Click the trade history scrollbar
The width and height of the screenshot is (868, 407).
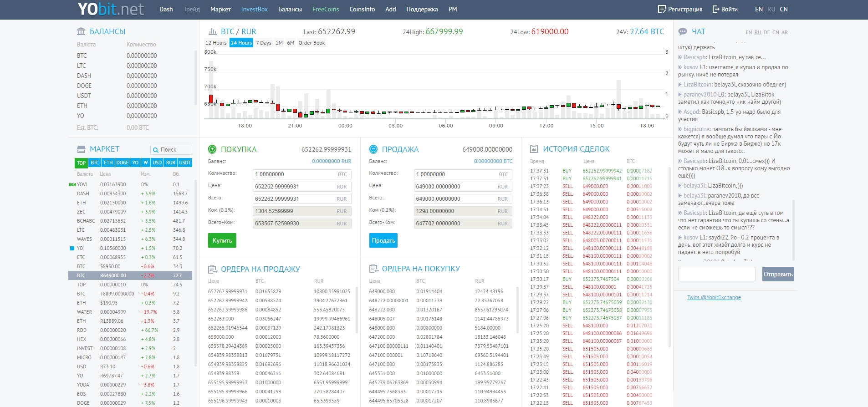point(669,257)
